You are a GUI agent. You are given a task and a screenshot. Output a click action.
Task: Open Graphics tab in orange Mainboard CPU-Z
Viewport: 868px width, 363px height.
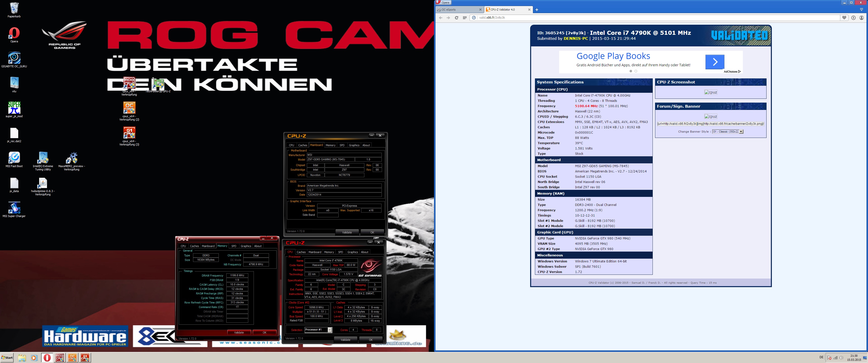click(354, 145)
